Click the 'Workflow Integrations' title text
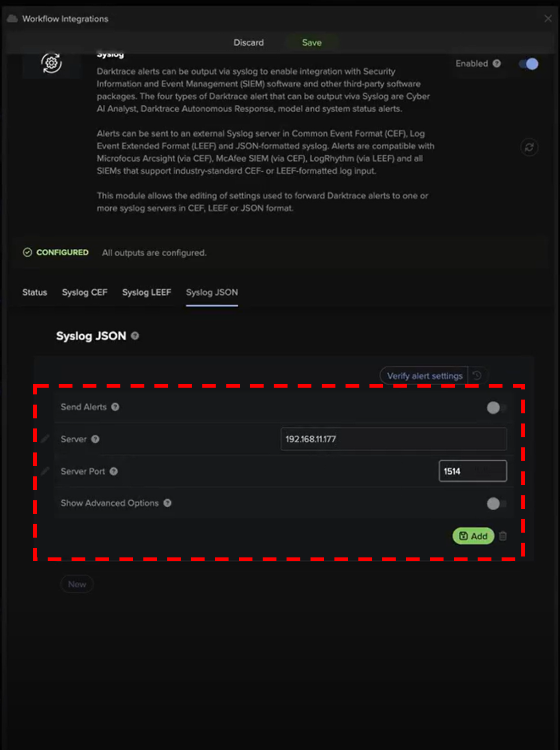 tap(65, 19)
